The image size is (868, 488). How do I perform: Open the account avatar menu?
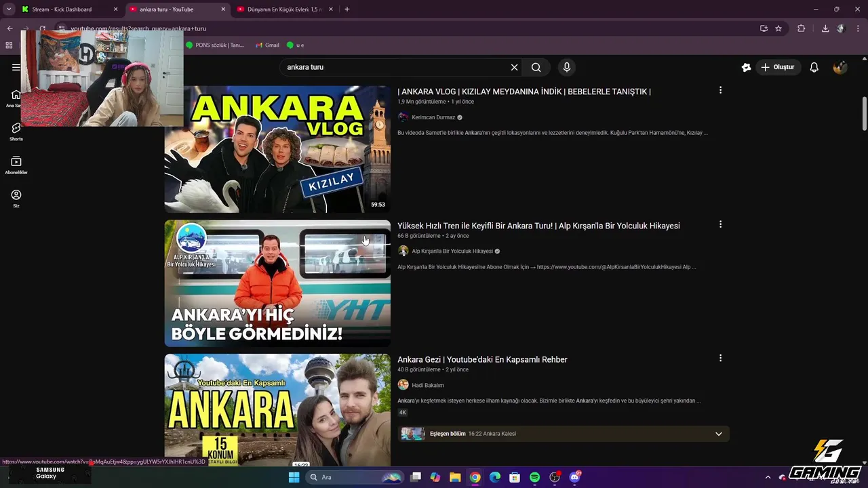pos(840,67)
